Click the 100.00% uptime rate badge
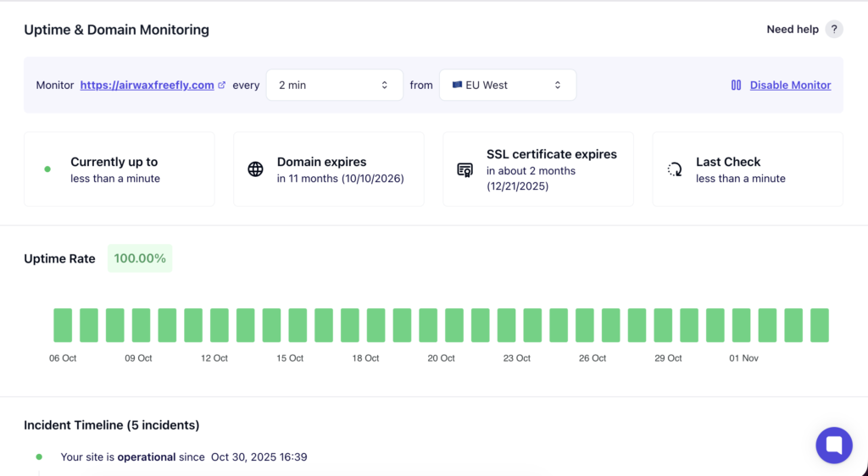The image size is (868, 476). (140, 258)
